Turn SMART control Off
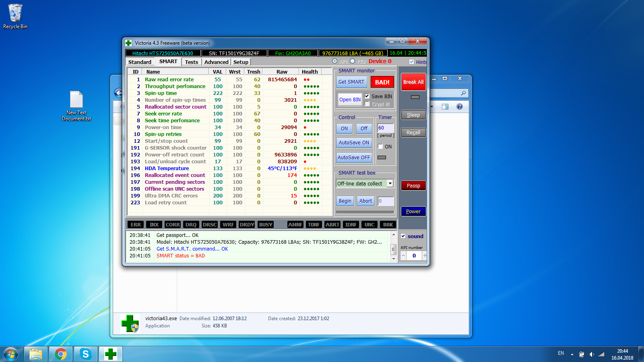The width and height of the screenshot is (644, 362). pos(364,129)
